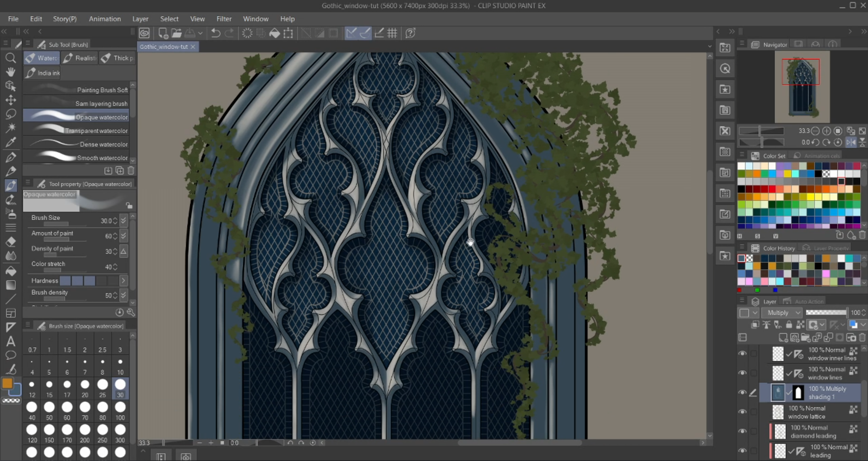Hide the window inner lines layer
868x461 pixels.
click(x=742, y=353)
